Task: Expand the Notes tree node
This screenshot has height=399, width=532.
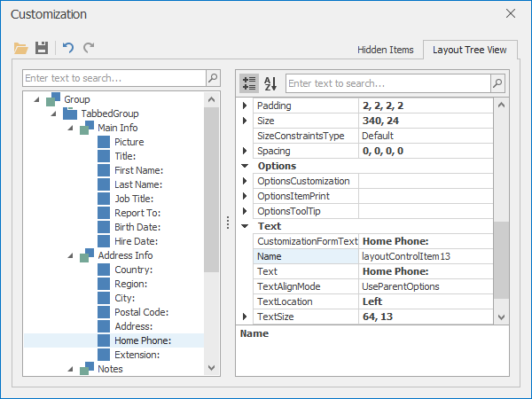Action: [69, 369]
